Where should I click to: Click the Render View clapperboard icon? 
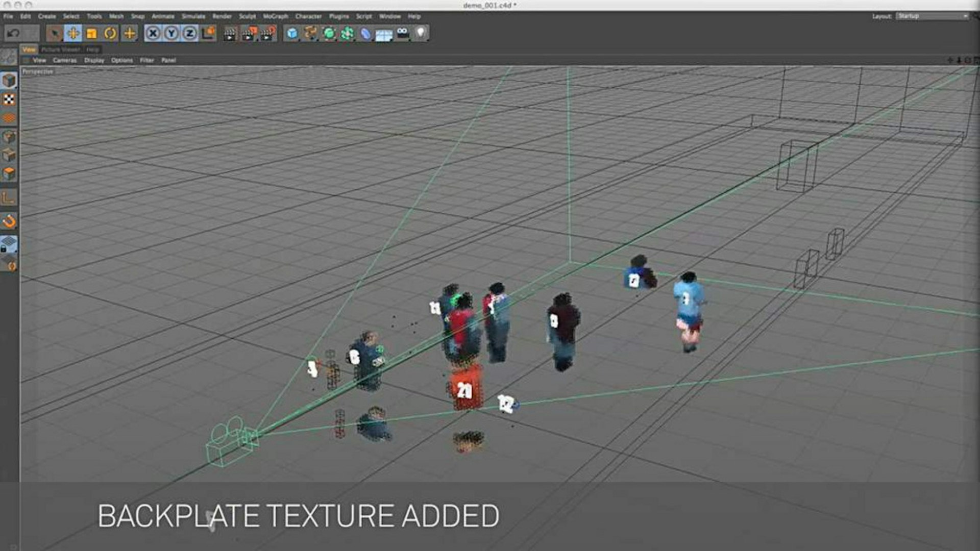point(230,34)
